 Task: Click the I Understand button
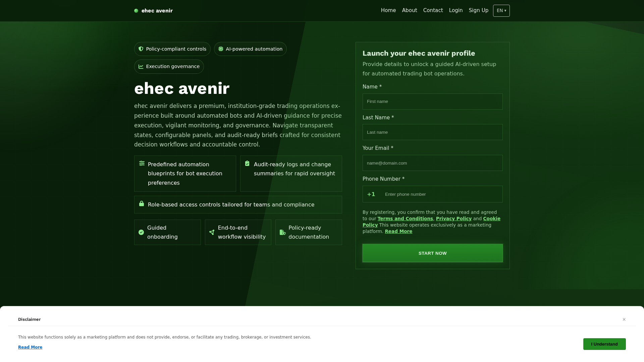click(x=604, y=344)
